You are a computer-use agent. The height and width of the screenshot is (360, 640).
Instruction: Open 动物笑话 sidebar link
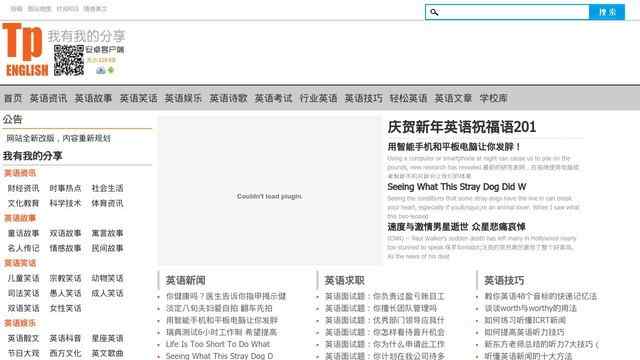click(x=107, y=278)
